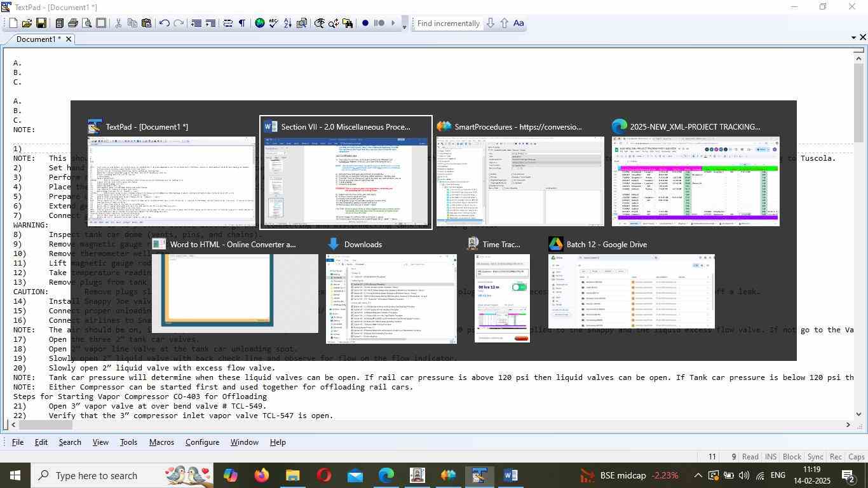Click the Find incrementally search field
This screenshot has height=488, width=868.
[448, 24]
